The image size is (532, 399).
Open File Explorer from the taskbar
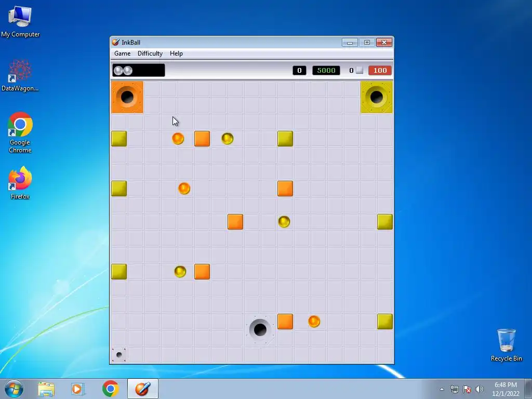[46, 389]
